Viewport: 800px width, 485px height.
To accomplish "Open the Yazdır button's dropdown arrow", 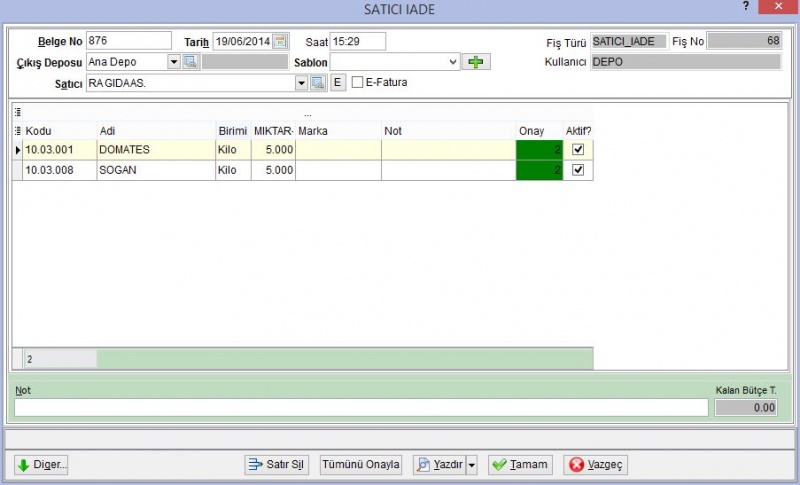I will point(472,465).
